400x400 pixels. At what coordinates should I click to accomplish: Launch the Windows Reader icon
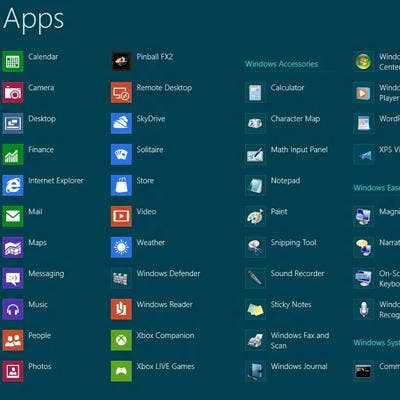121,309
